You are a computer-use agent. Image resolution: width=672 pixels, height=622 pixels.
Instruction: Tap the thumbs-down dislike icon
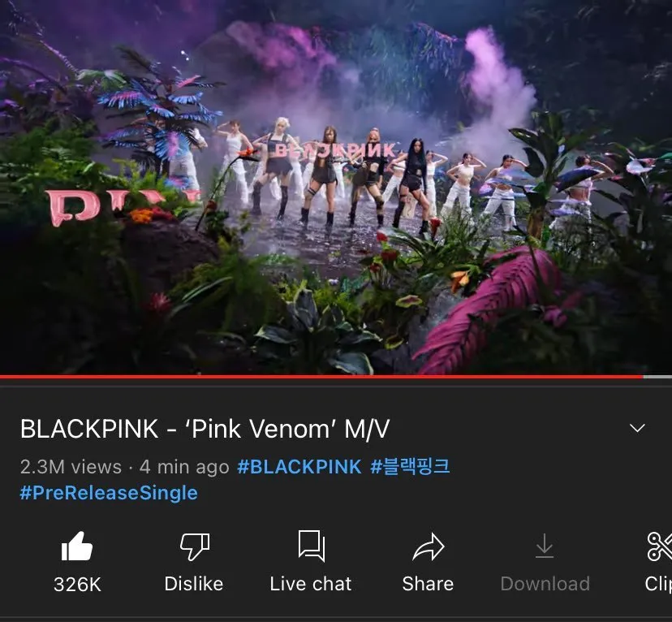pos(194,546)
